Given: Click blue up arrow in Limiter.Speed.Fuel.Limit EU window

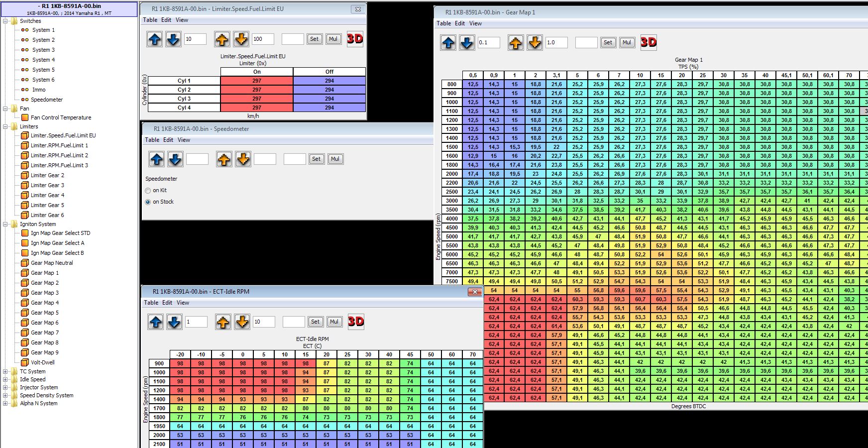Looking at the screenshot, I should (x=155, y=39).
